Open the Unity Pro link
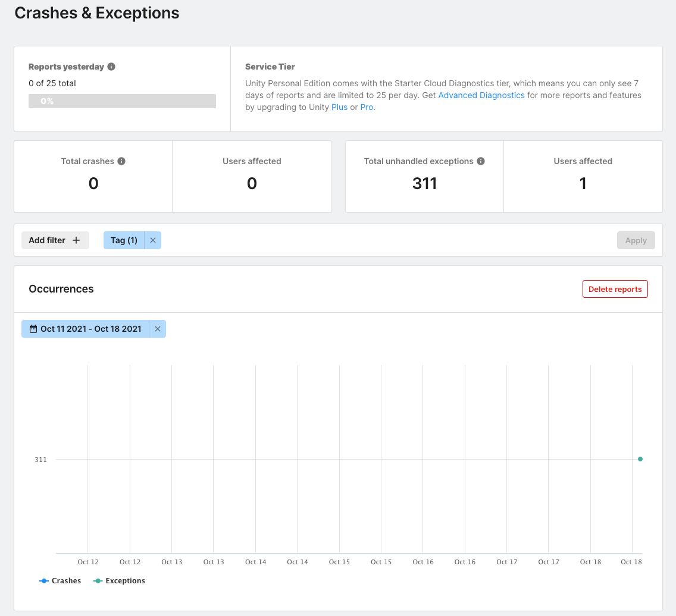The image size is (676, 616). point(367,107)
